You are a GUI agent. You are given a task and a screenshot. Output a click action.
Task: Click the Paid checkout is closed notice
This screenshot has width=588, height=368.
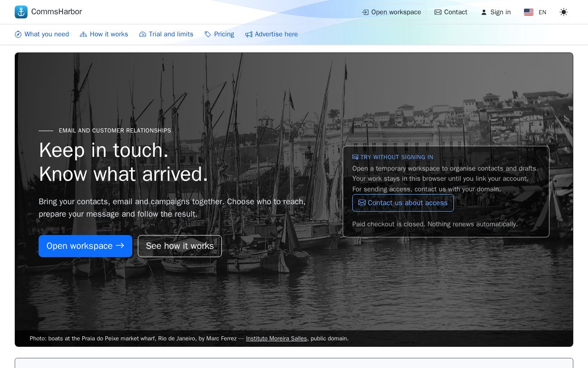pos(435,224)
